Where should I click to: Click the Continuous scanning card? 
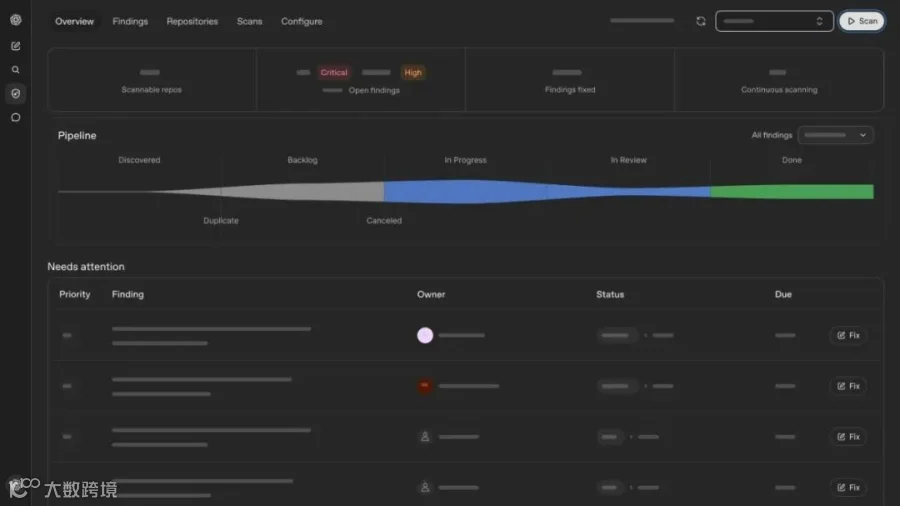pyautogui.click(x=779, y=80)
